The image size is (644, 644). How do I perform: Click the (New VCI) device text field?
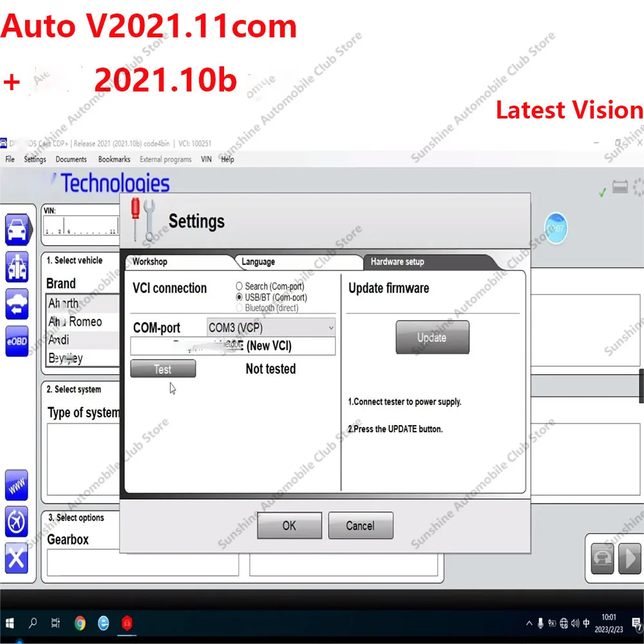tap(233, 346)
